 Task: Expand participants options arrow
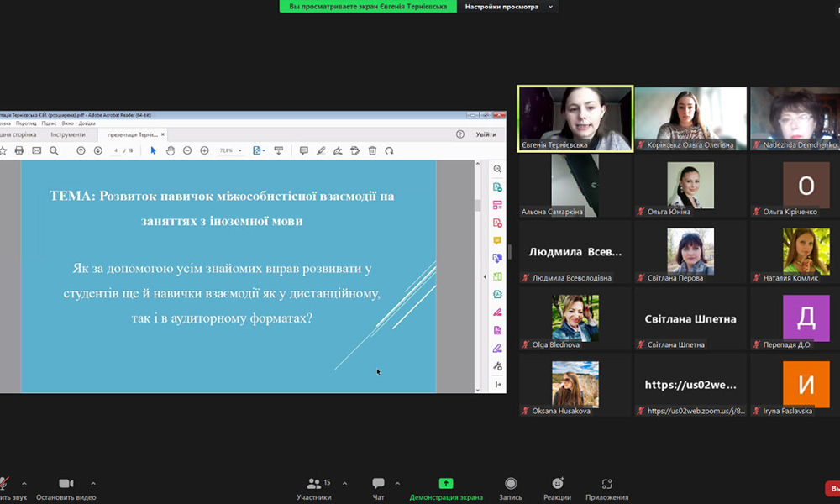[x=344, y=483]
